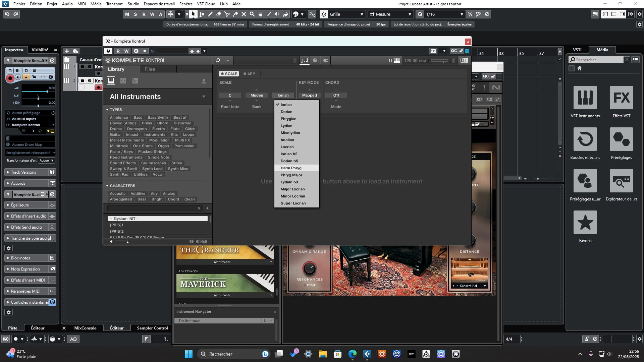Open Boucles et échantillons media tile
The height and width of the screenshot is (362, 644).
point(585,139)
